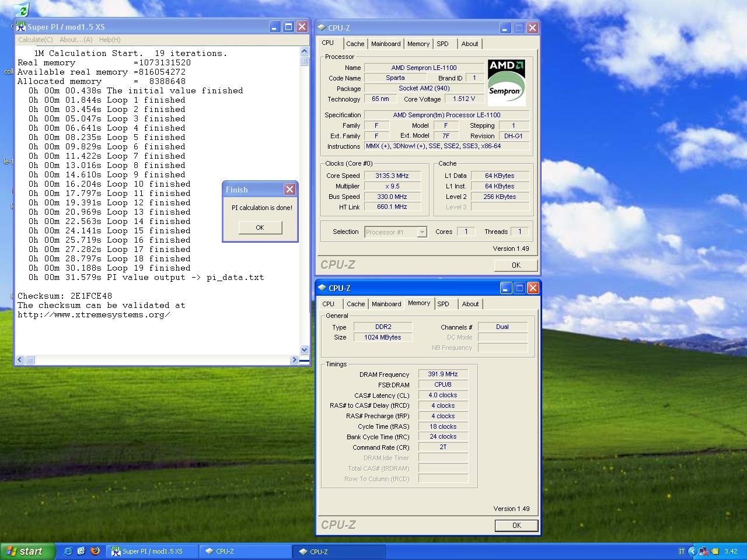The width and height of the screenshot is (747, 560).
Task: Click Super PI horizontal scrollbar left arrow
Action: tap(20, 360)
